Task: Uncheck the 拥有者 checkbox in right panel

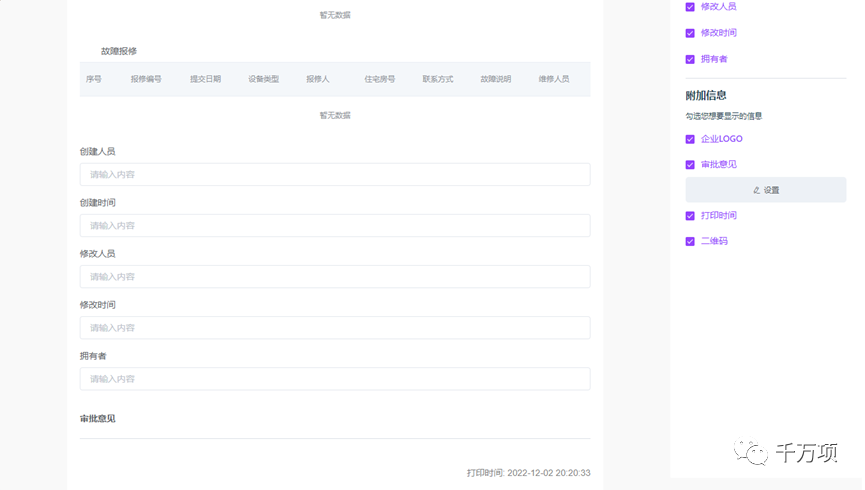Action: 690,59
